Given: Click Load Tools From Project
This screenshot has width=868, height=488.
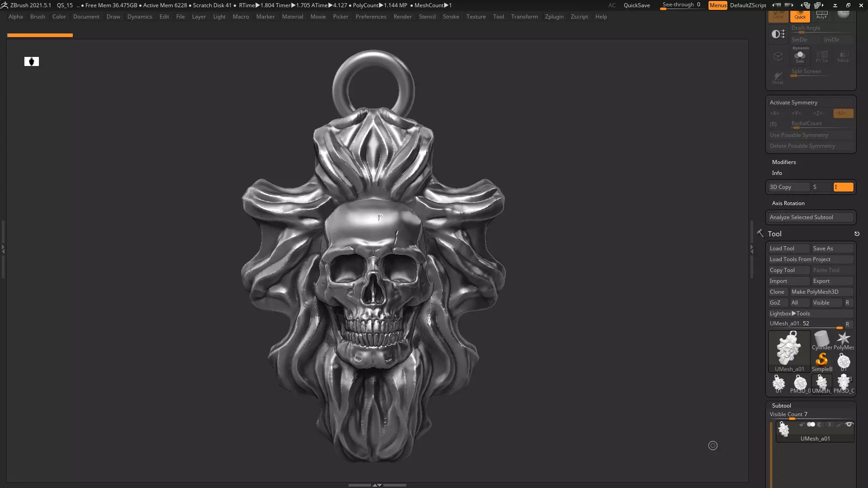Looking at the screenshot, I should (x=811, y=259).
